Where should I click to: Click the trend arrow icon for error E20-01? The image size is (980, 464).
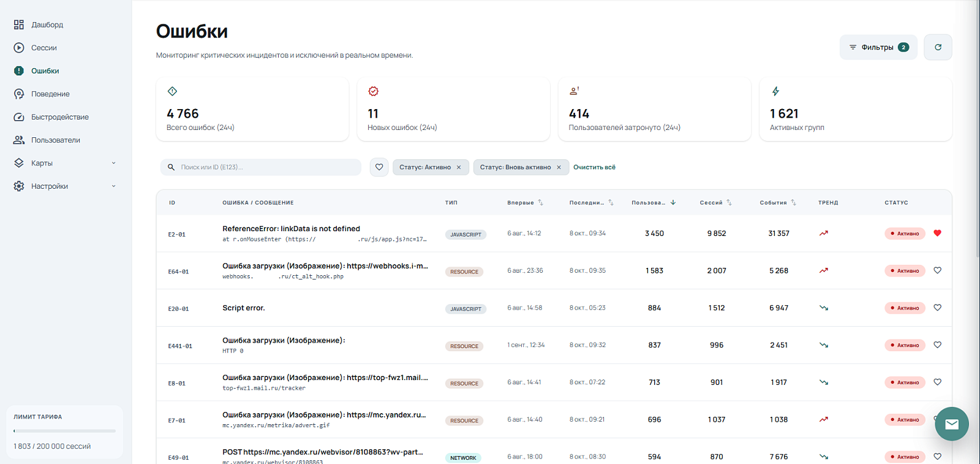click(x=824, y=308)
